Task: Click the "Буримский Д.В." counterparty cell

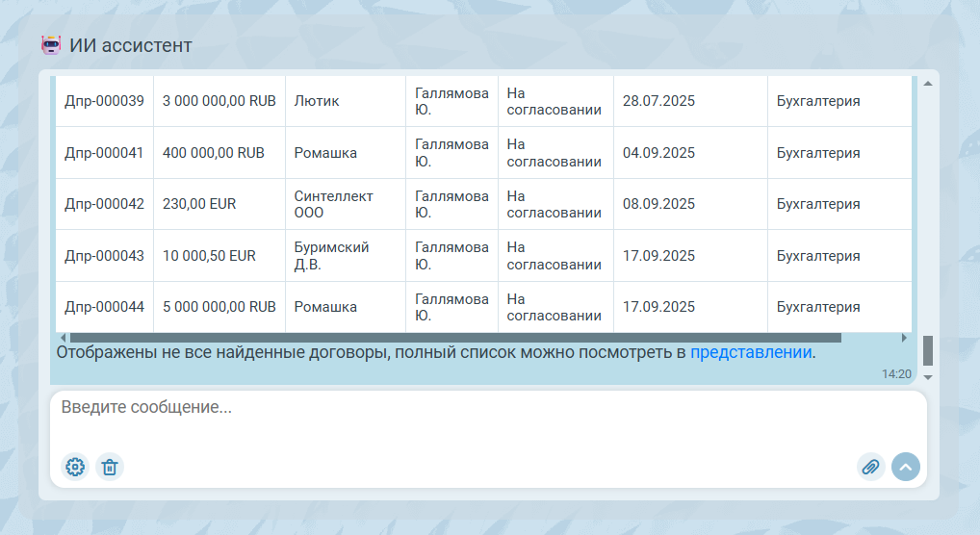Action: point(331,256)
